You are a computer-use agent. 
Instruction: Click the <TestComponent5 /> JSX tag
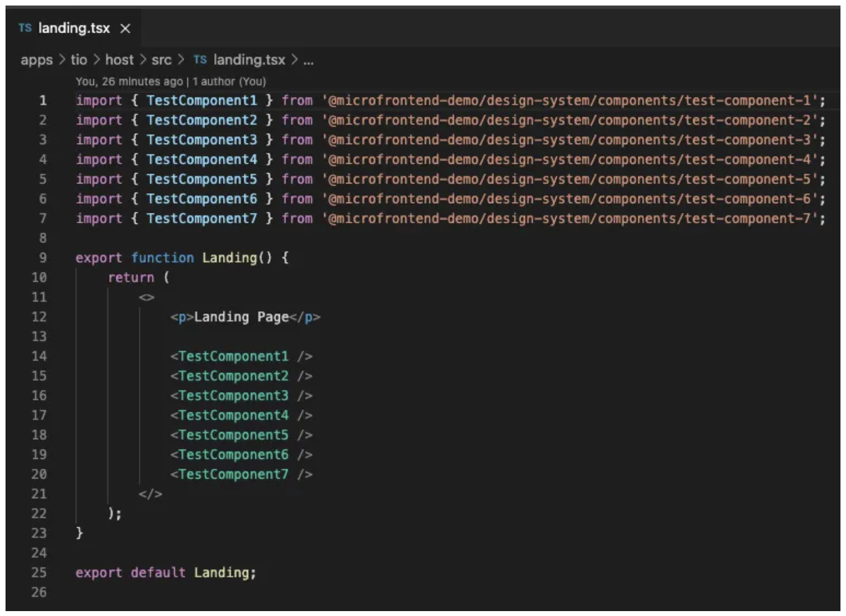241,435
